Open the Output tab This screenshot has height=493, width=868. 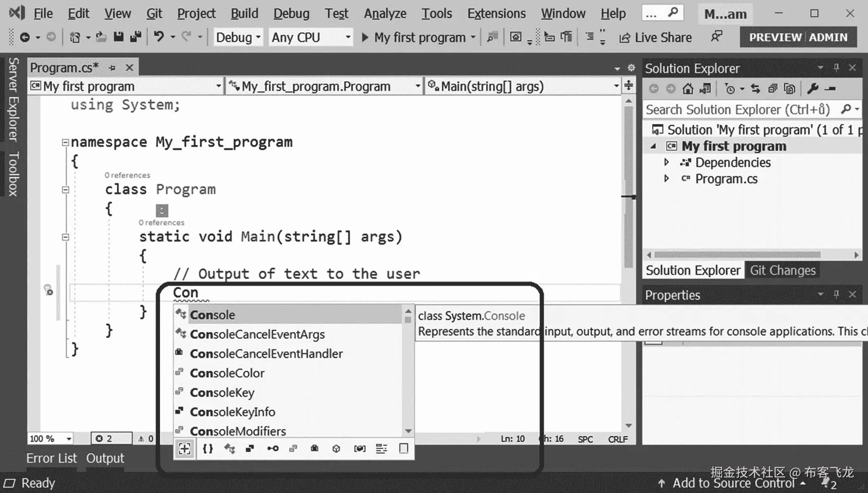[105, 458]
